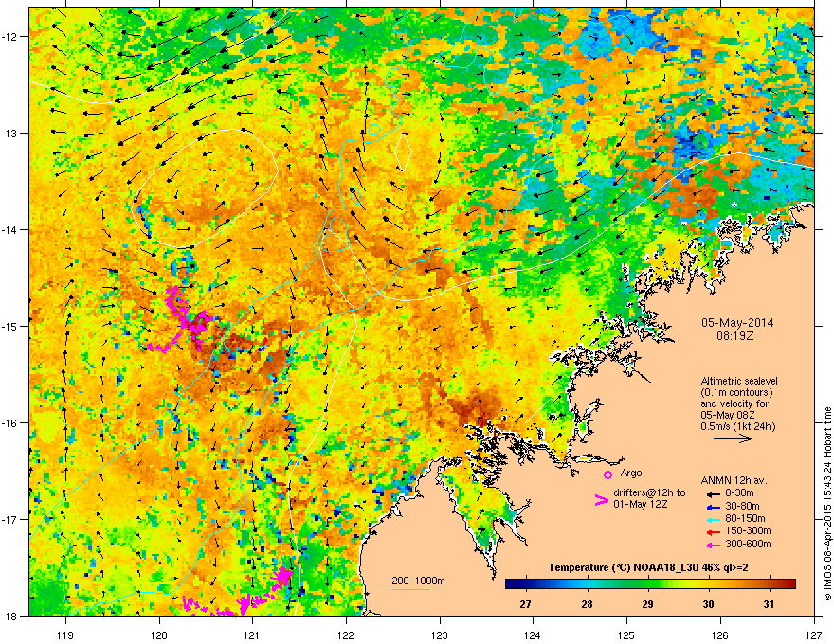Click the magenta Argo circle symbol
The height and width of the screenshot is (644, 834).
[x=607, y=474]
